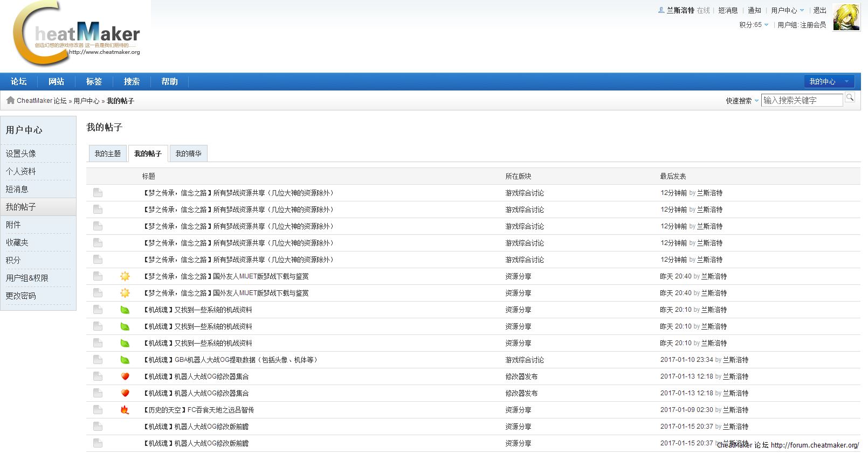Click 退出 to log out
The width and height of the screenshot is (868, 454).
(819, 10)
